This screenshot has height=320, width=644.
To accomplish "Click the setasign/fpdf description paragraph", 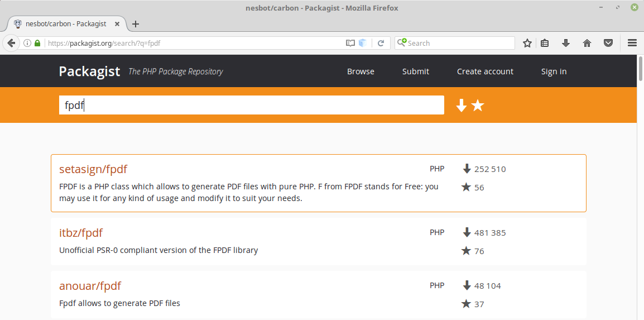I will [249, 193].
